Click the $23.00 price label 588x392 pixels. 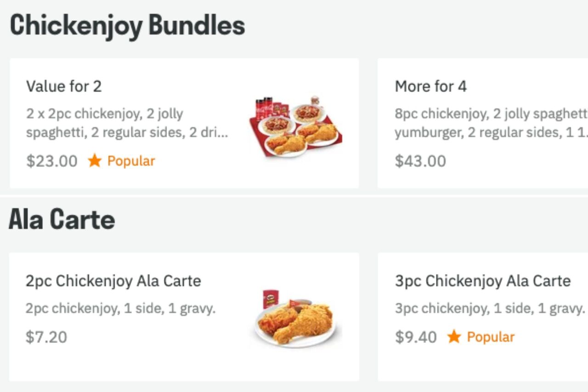[x=51, y=161]
